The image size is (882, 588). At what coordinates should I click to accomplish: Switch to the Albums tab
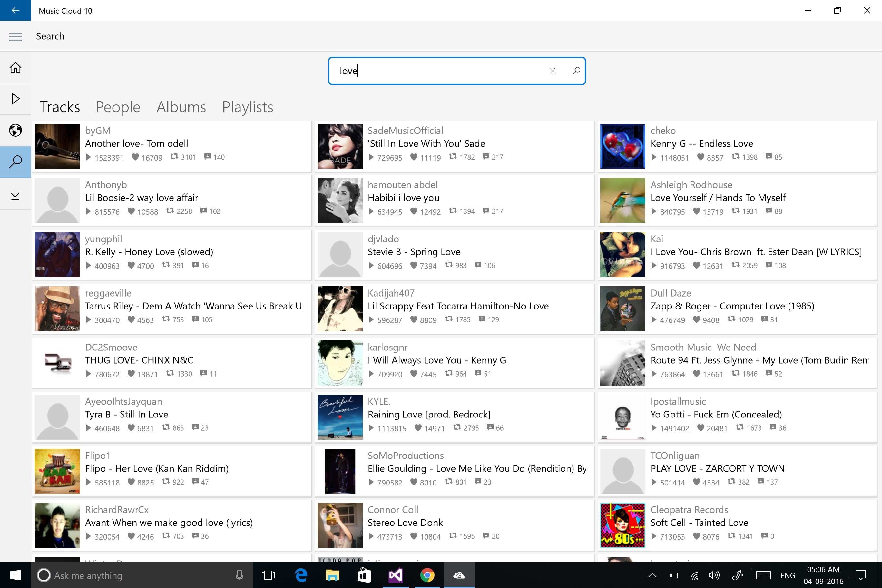coord(181,107)
